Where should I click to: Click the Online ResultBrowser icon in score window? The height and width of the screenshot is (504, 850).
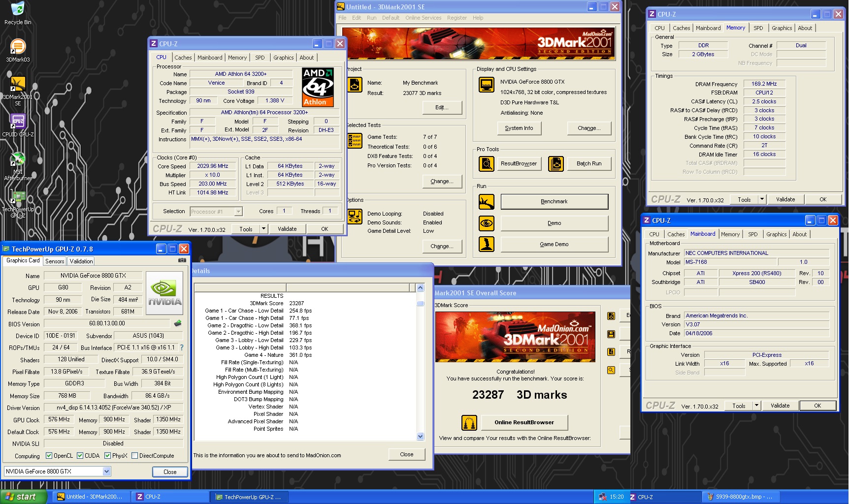[x=469, y=422]
